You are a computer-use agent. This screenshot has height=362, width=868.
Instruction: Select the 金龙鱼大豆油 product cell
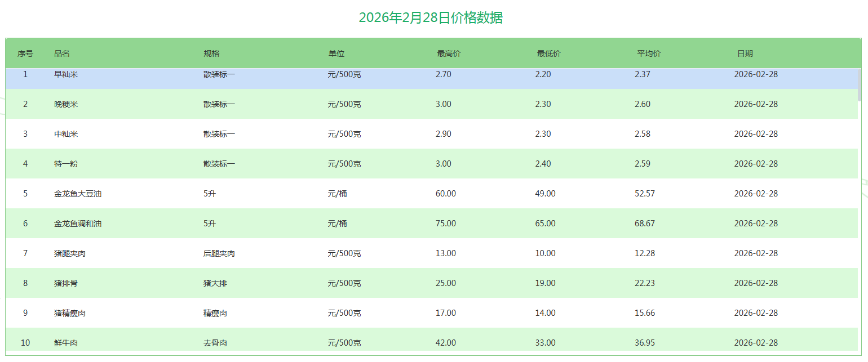(x=78, y=194)
